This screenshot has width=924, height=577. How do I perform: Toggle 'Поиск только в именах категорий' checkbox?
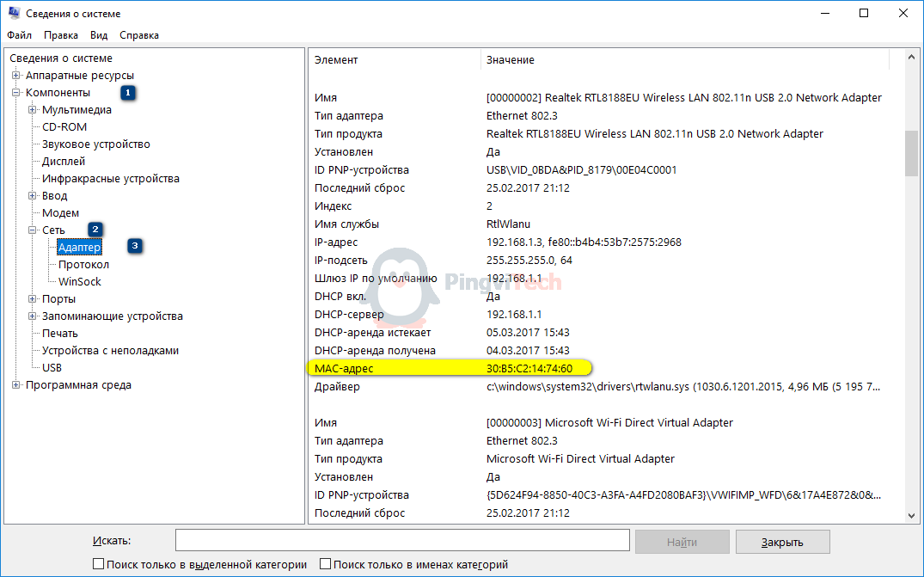(x=325, y=565)
